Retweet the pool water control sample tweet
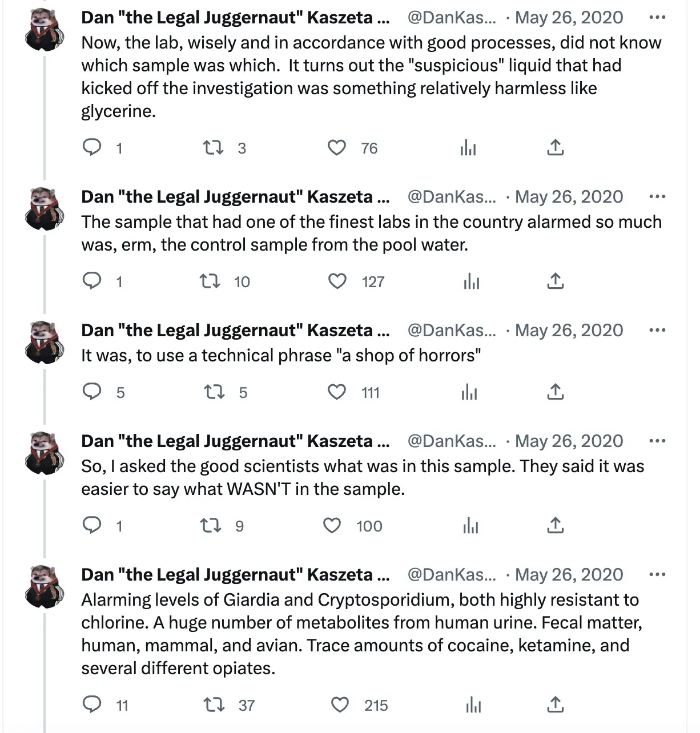700x733 pixels. coord(210,281)
